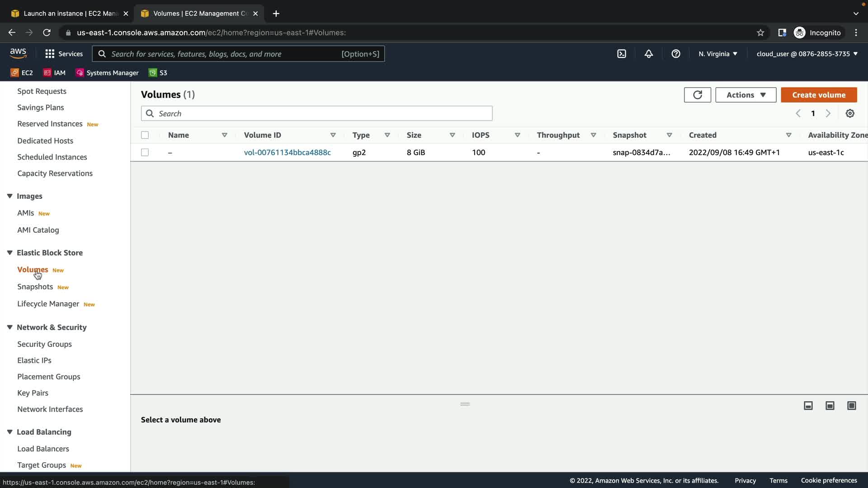This screenshot has width=868, height=488.
Task: Open the Actions dropdown
Action: pos(745,95)
